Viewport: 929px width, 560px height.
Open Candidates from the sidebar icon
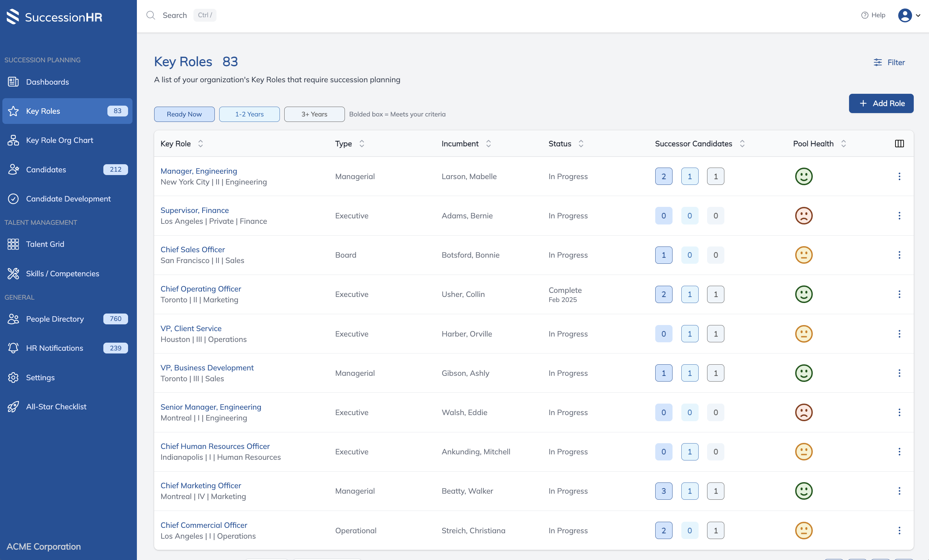coord(14,170)
